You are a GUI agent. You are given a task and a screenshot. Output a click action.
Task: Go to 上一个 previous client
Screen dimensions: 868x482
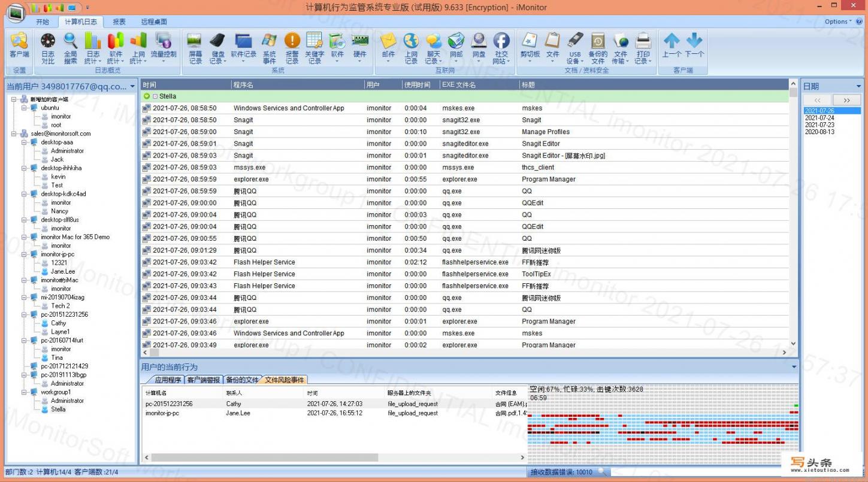coord(672,45)
